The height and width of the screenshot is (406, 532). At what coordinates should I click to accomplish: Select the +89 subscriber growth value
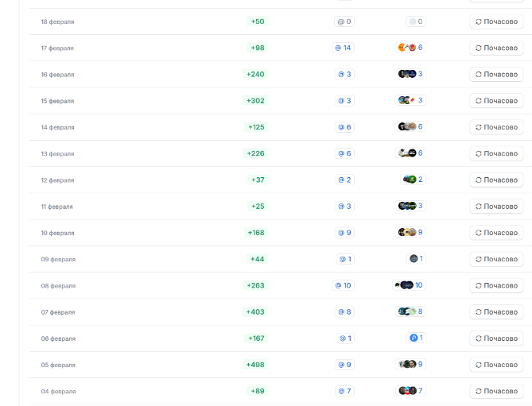pos(258,392)
